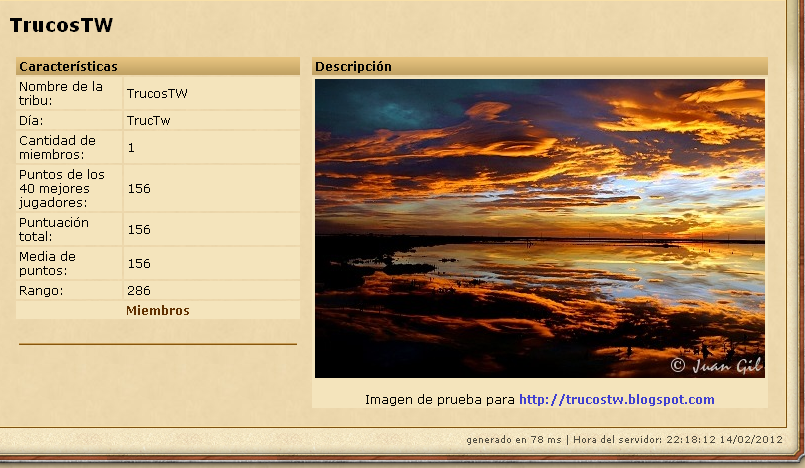This screenshot has height=468, width=805.
Task: Select the 156 value beside 'Puntuación total'
Action: point(139,229)
